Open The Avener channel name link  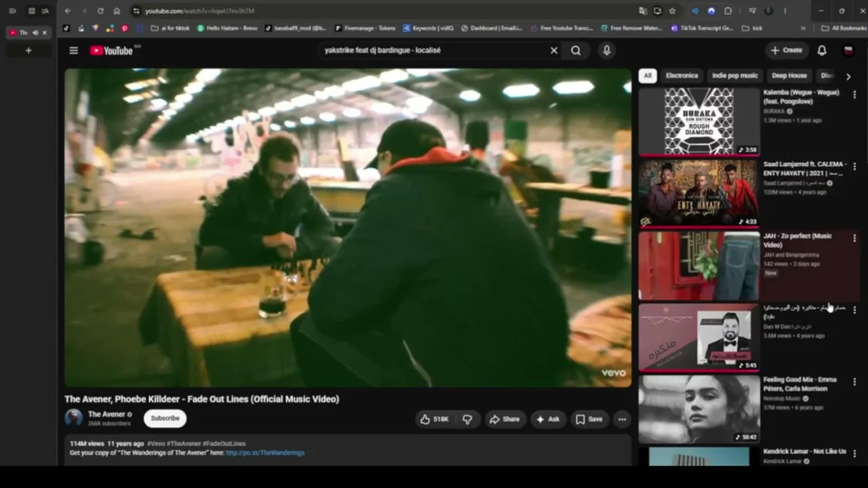[106, 414]
